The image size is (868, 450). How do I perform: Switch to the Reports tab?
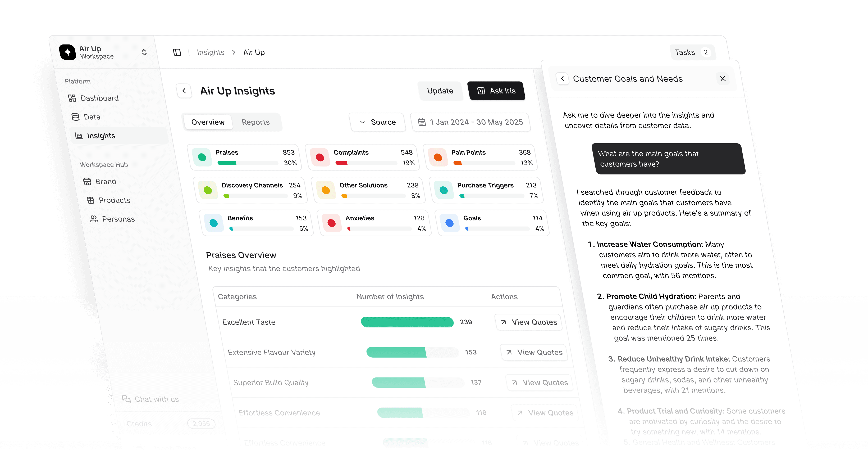255,122
